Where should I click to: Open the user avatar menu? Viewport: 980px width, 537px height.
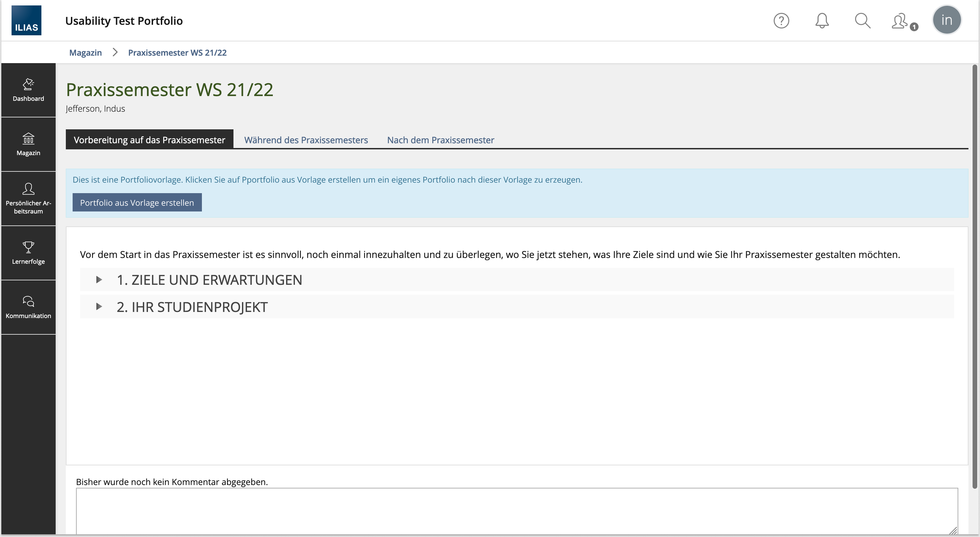pos(946,20)
